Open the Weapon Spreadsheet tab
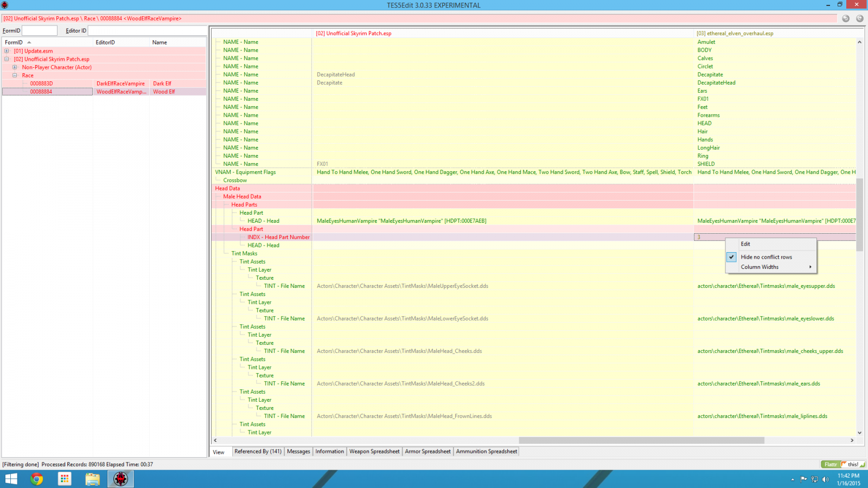Screen dimensions: 868x488 (374, 451)
